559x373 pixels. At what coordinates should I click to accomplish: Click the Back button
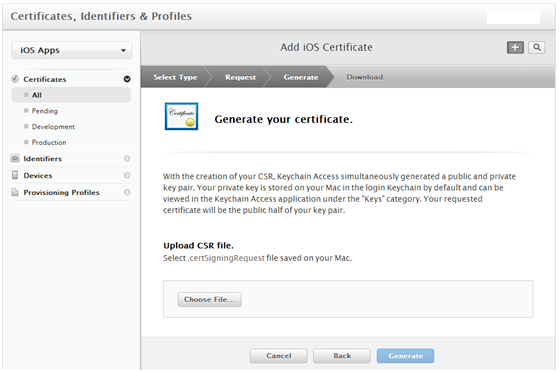[x=342, y=356]
